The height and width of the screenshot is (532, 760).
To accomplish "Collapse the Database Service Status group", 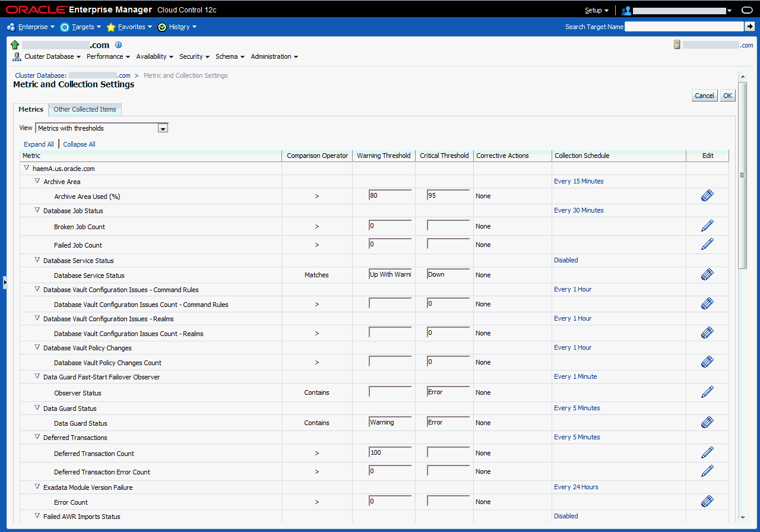I will pyautogui.click(x=37, y=260).
